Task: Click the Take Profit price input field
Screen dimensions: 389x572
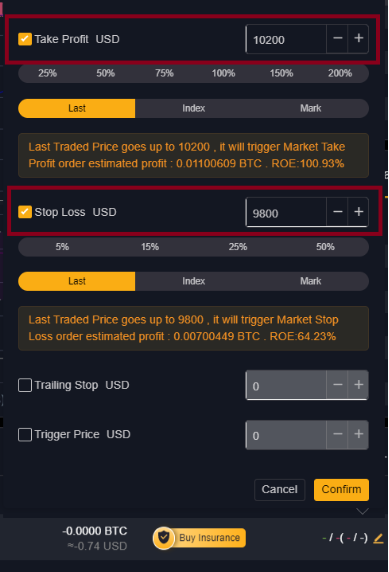Action: (x=286, y=39)
